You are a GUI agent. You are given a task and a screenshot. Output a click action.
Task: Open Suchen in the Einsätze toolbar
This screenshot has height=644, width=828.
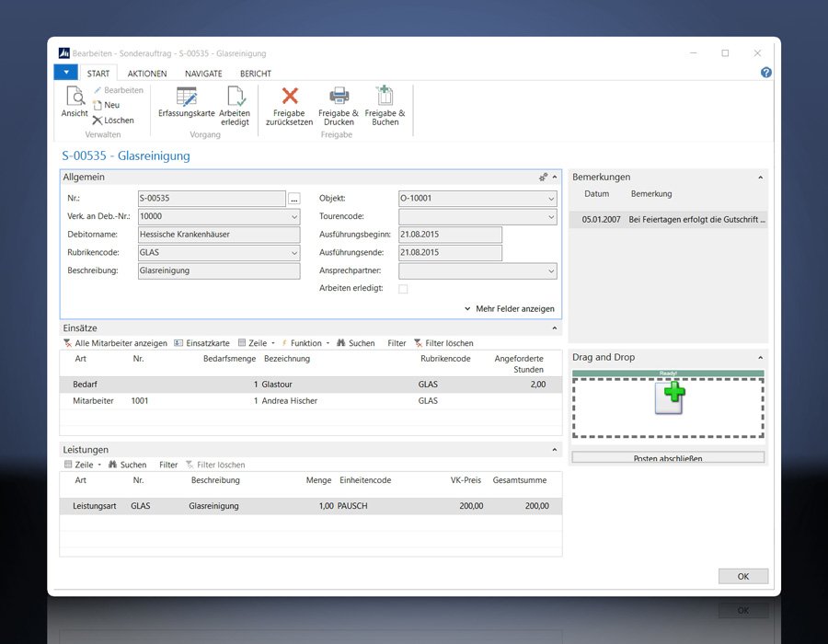coord(356,341)
